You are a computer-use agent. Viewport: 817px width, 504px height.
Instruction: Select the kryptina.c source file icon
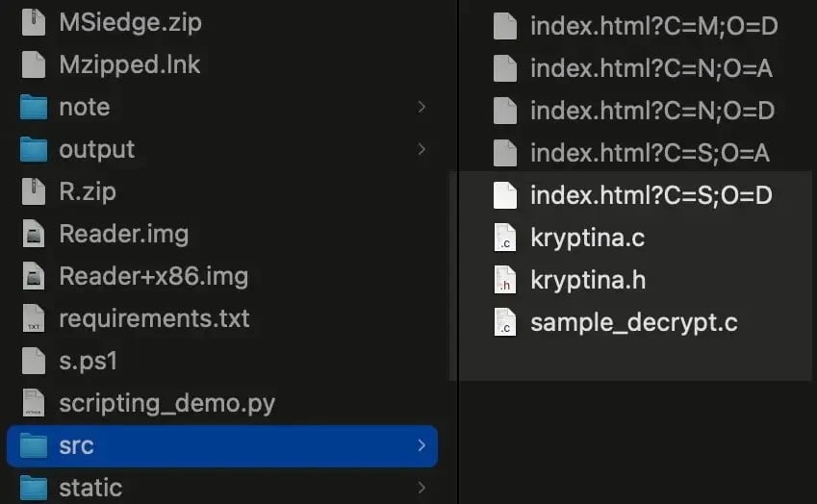coord(505,238)
